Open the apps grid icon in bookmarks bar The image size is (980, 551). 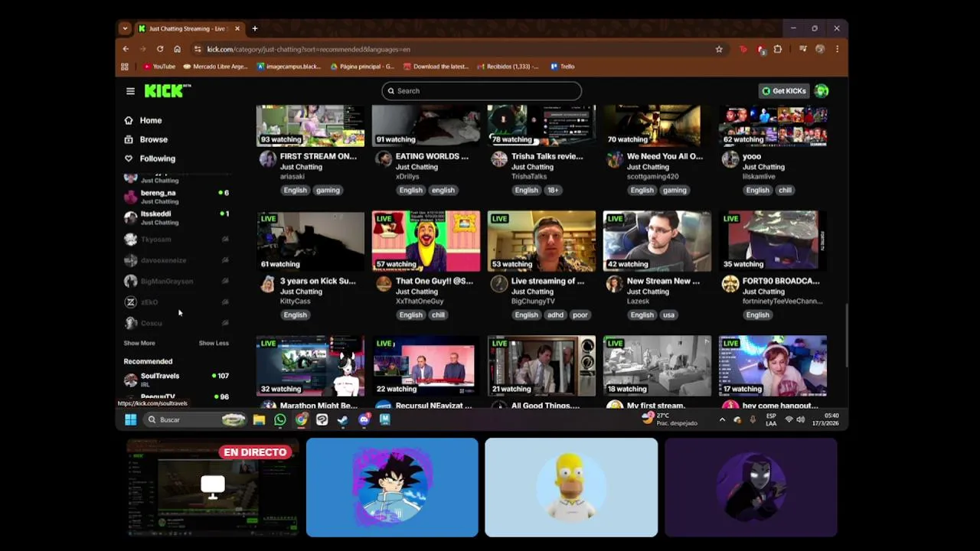pyautogui.click(x=125, y=67)
